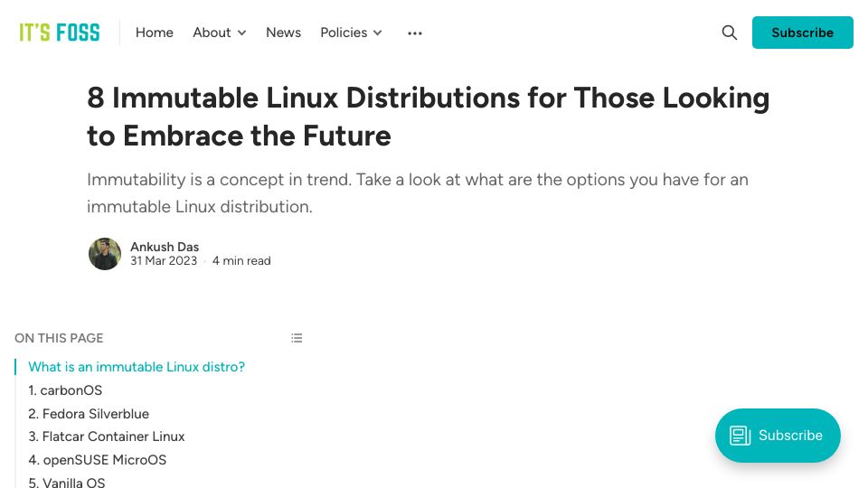Jump to 4. openSUSE MicroOS section

click(x=98, y=460)
